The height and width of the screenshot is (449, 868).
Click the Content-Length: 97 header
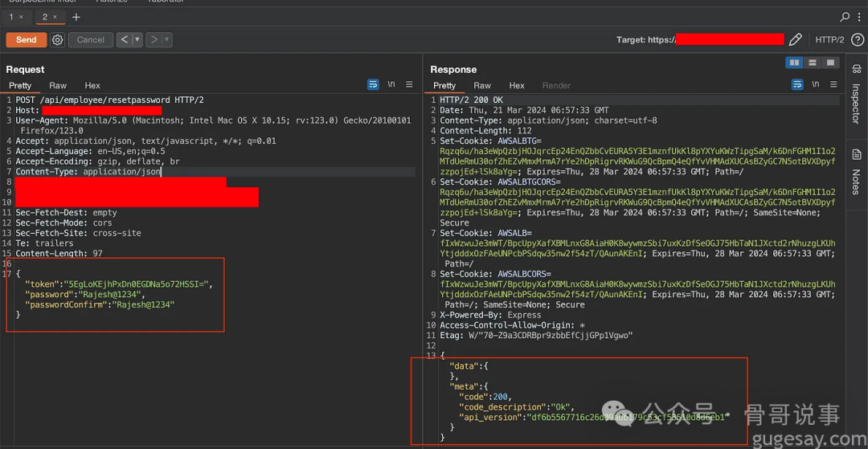(x=59, y=253)
